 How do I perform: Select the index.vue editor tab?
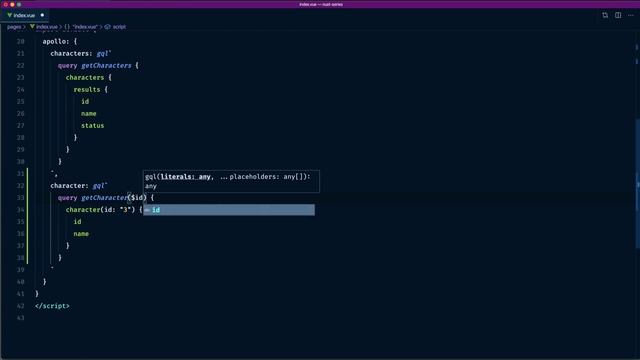[x=25, y=15]
